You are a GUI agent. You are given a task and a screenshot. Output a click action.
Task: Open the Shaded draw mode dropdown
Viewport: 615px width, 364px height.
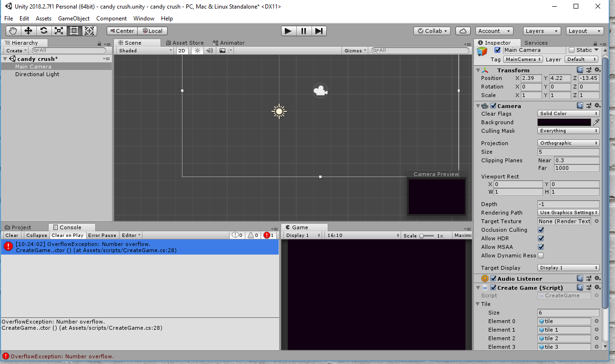[x=145, y=50]
